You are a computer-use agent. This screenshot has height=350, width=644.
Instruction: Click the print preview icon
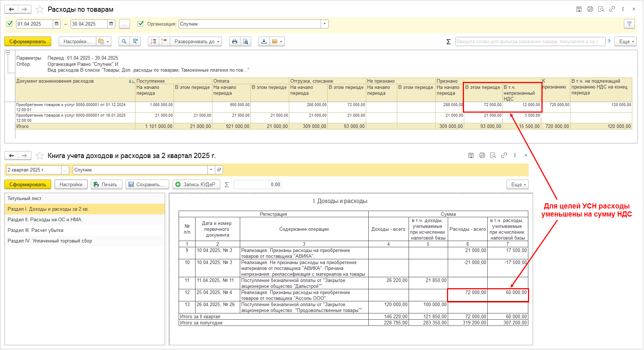click(246, 42)
